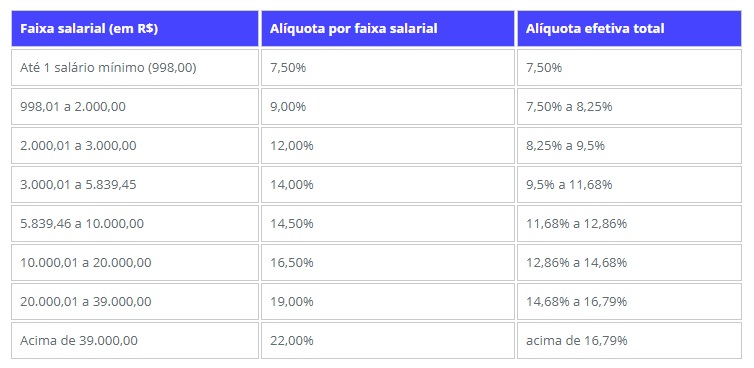Click the 'acima de 16,79%' cell
Image resolution: width=754 pixels, height=368 pixels.
pyautogui.click(x=629, y=341)
